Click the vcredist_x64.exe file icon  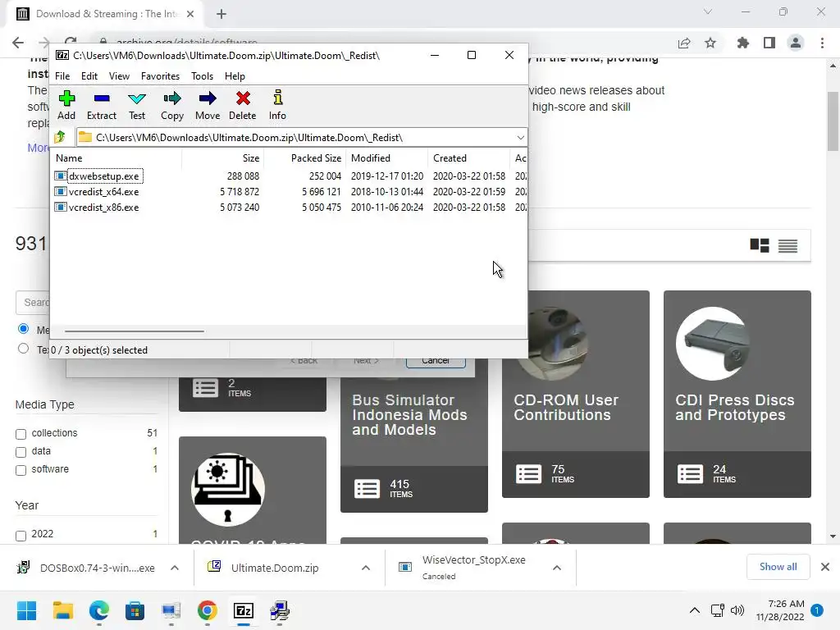click(x=61, y=191)
